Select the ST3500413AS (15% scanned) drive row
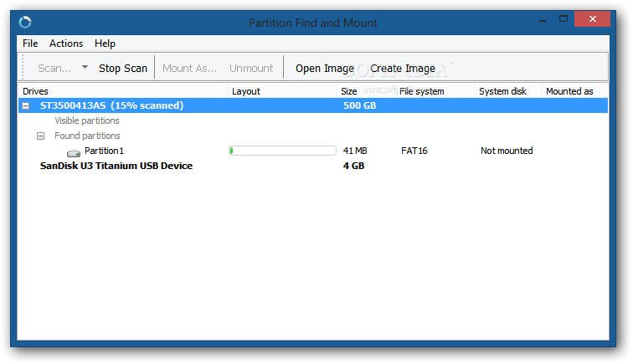Viewport: 633px width, 364px height. pos(313,105)
